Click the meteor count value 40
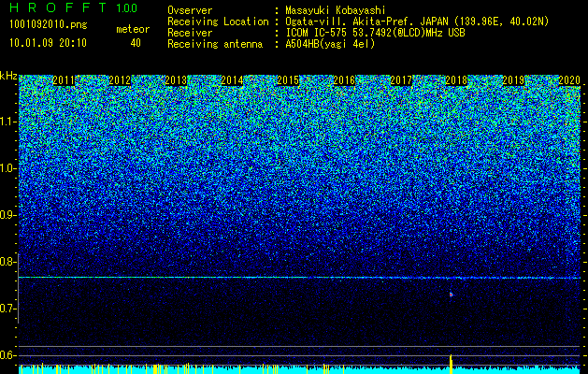The height and width of the screenshot is (374, 588). click(136, 43)
